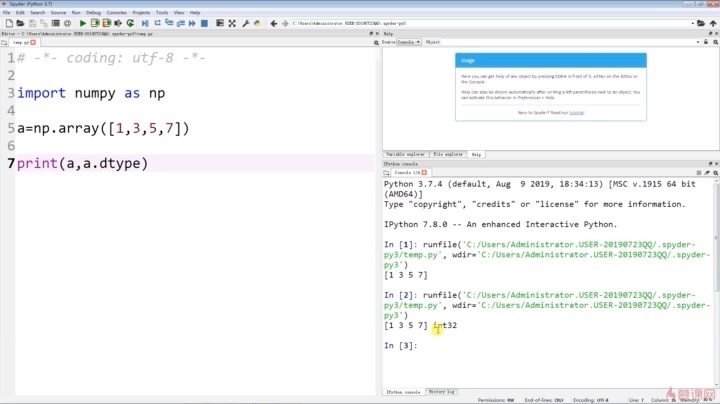The height and width of the screenshot is (404, 720).
Task: Stop debugging with blue square
Action: 204,23
